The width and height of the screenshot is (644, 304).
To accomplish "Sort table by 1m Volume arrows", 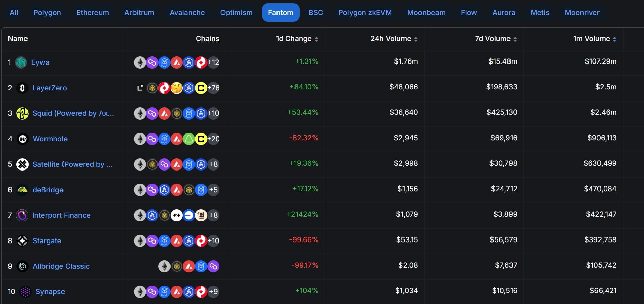I will pyautogui.click(x=614, y=39).
